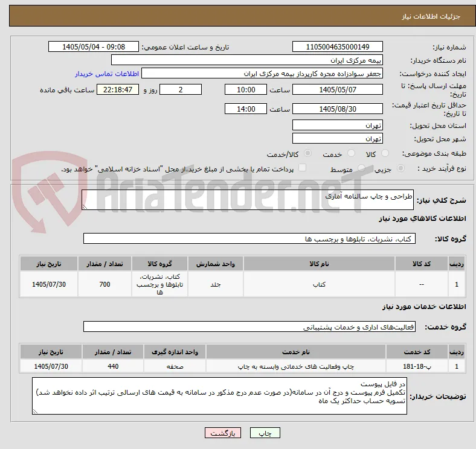The height and width of the screenshot is (449, 476).
Task: Click the goods row date 1405/07/30
Action: (49, 284)
